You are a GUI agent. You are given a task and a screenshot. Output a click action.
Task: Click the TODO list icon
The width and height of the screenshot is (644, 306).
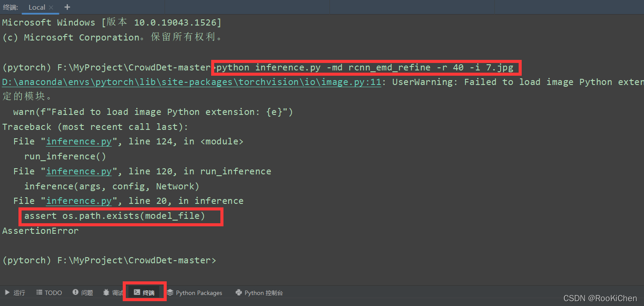[39, 293]
